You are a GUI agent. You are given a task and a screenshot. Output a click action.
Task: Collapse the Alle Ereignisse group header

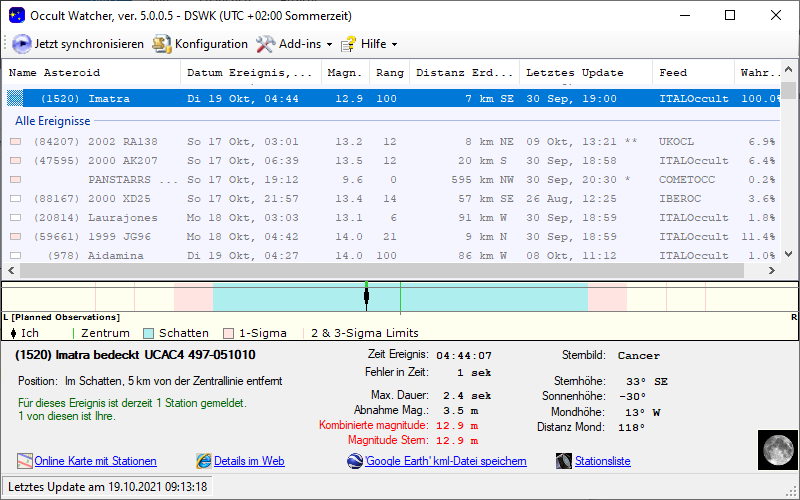coord(53,121)
